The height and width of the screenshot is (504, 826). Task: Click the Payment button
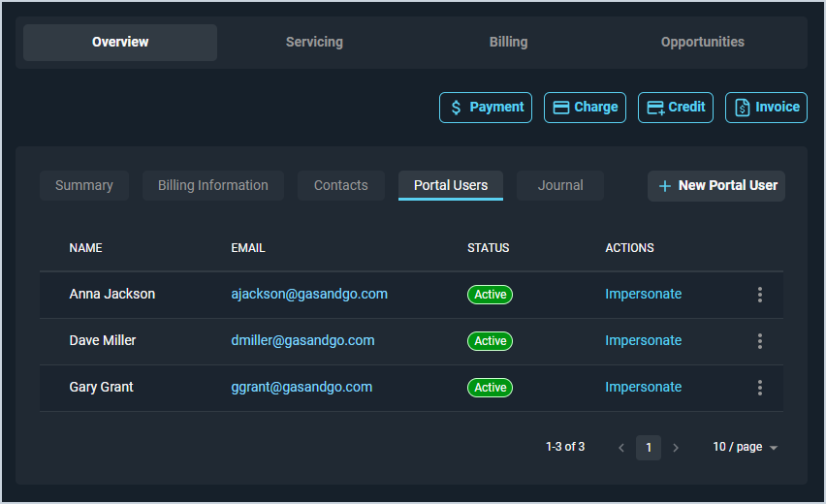click(486, 108)
